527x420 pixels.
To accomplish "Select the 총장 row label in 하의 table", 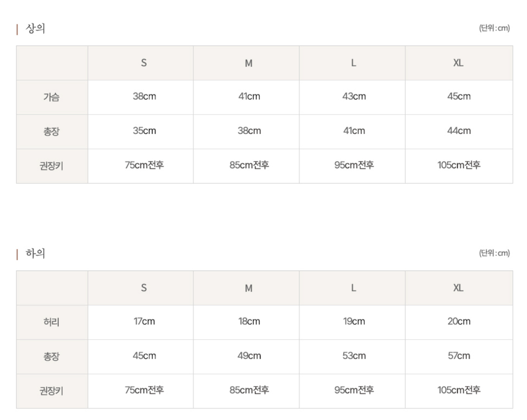I will point(51,356).
